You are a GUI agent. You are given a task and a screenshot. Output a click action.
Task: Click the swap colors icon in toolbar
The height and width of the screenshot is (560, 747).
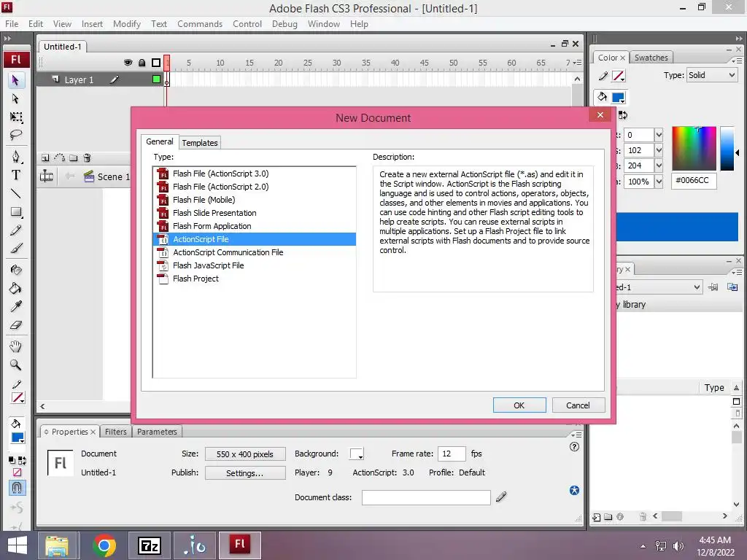point(22,461)
